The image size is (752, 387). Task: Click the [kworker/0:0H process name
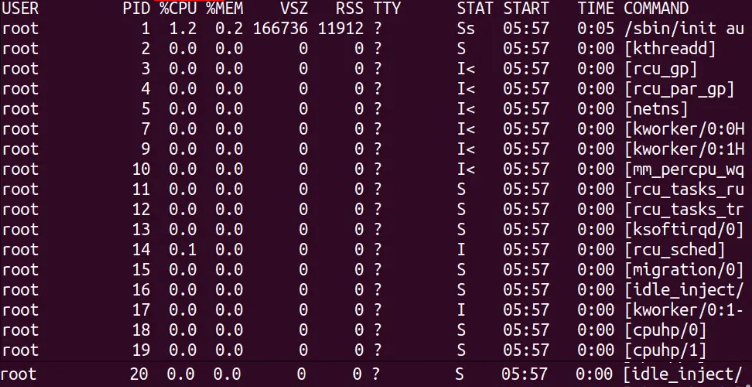click(x=684, y=129)
